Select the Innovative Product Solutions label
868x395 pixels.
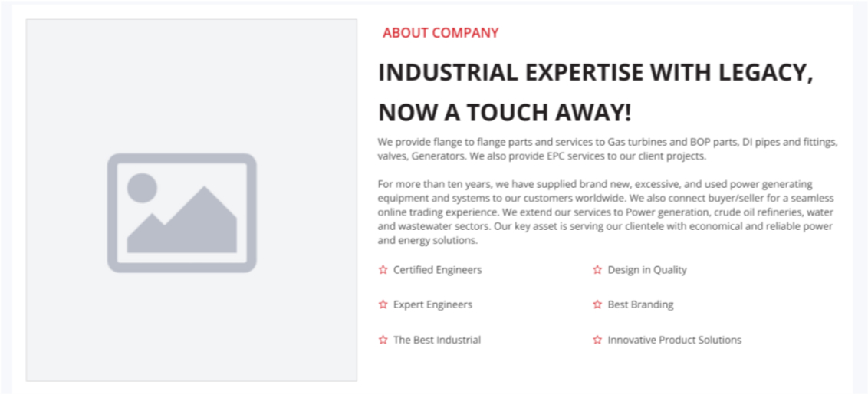pyautogui.click(x=675, y=340)
